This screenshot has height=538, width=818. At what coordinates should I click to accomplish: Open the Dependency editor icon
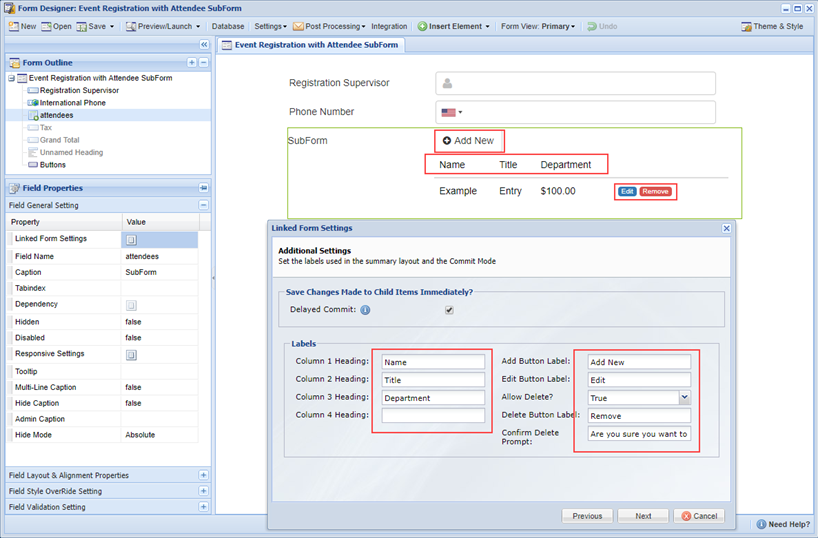[131, 305]
